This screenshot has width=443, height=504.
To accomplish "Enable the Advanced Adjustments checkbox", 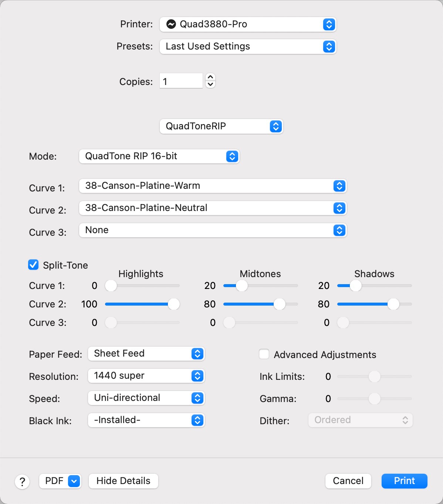I will point(264,354).
